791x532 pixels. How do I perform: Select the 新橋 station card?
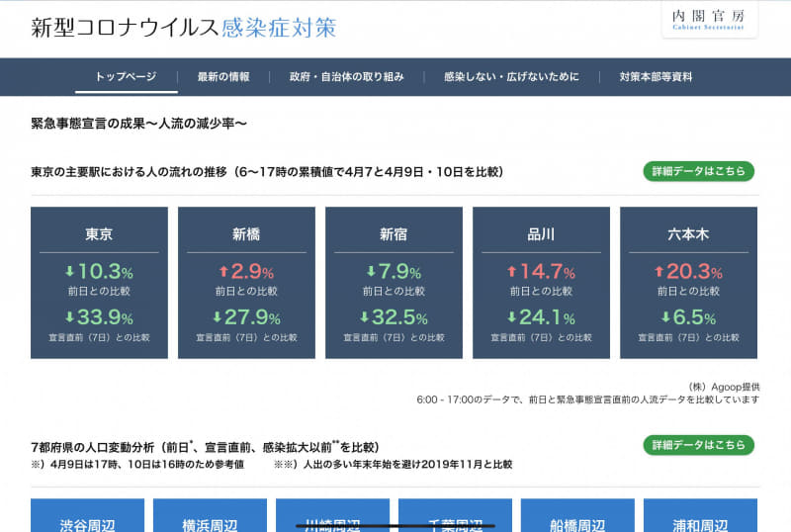(x=246, y=283)
